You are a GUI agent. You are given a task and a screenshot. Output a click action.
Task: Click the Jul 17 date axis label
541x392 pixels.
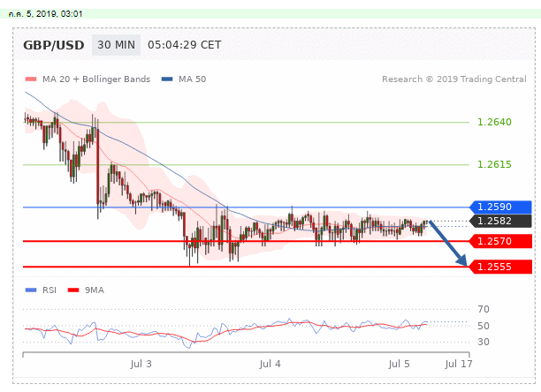point(459,364)
